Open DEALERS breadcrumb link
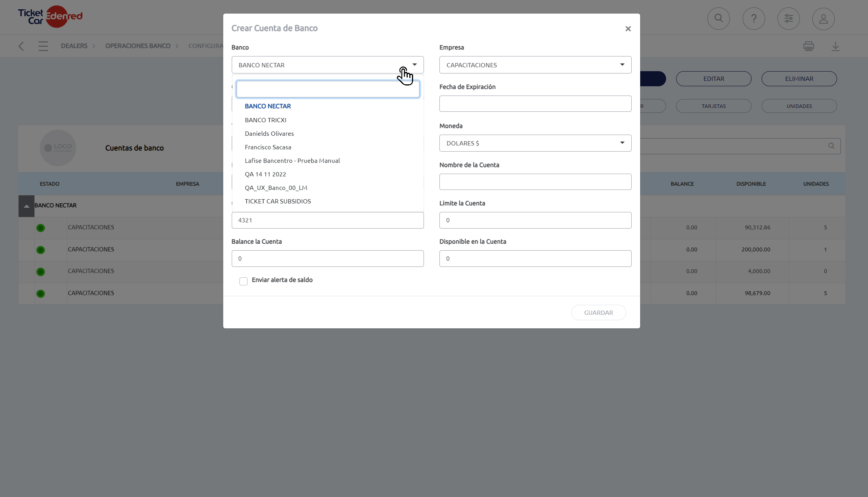Screen dimensions: 868x497 click(74, 46)
